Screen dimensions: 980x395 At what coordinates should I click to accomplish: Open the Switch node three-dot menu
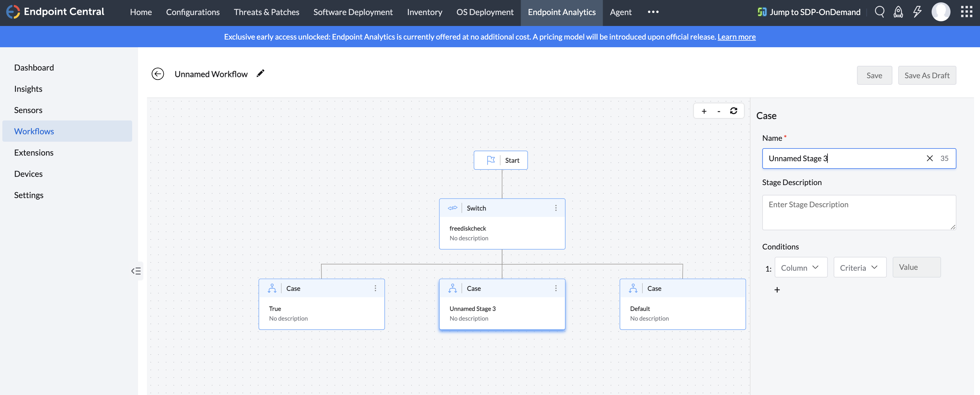[556, 208]
